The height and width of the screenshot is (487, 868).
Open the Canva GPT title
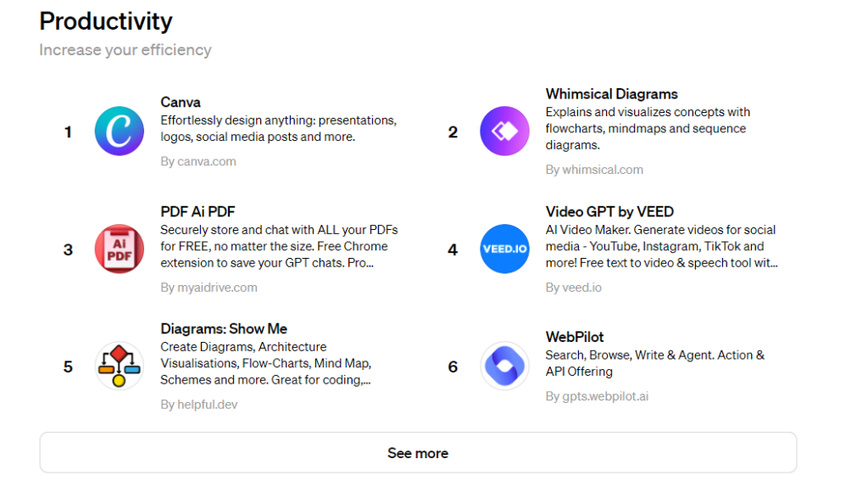coord(181,103)
